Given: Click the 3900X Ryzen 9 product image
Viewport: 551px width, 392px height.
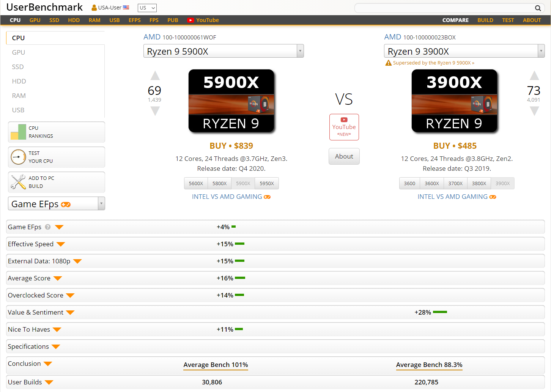Looking at the screenshot, I should [x=454, y=101].
